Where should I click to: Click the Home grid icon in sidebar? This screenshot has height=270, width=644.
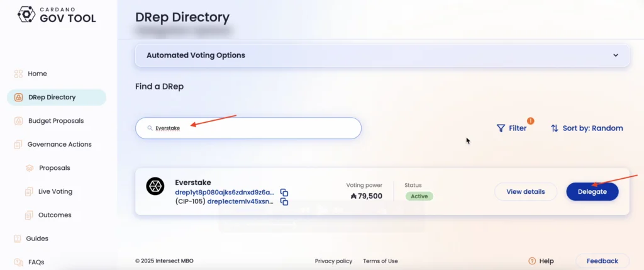pos(18,74)
